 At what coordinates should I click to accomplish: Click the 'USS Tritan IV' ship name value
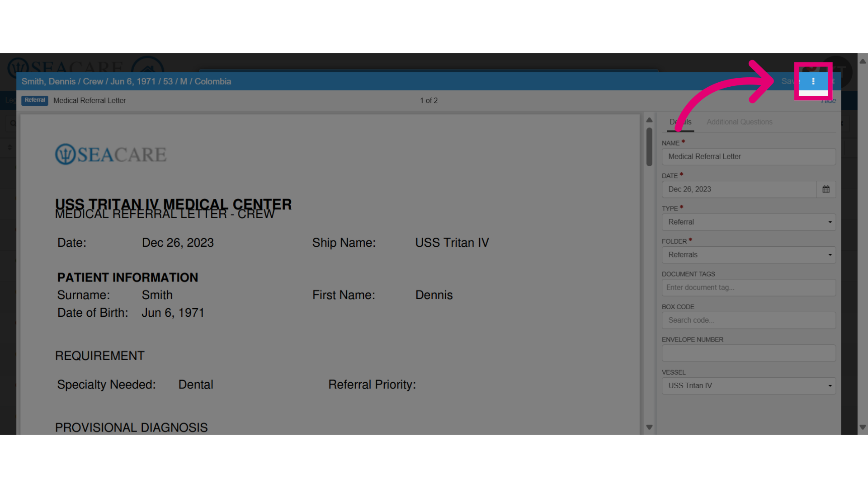click(x=452, y=243)
